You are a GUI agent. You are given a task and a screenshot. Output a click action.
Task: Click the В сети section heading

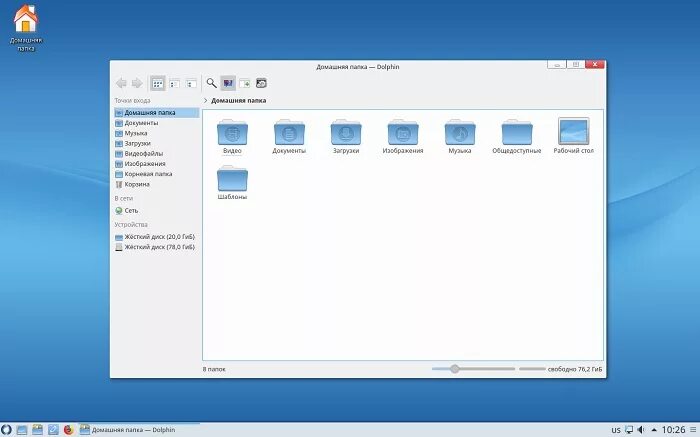(x=124, y=198)
